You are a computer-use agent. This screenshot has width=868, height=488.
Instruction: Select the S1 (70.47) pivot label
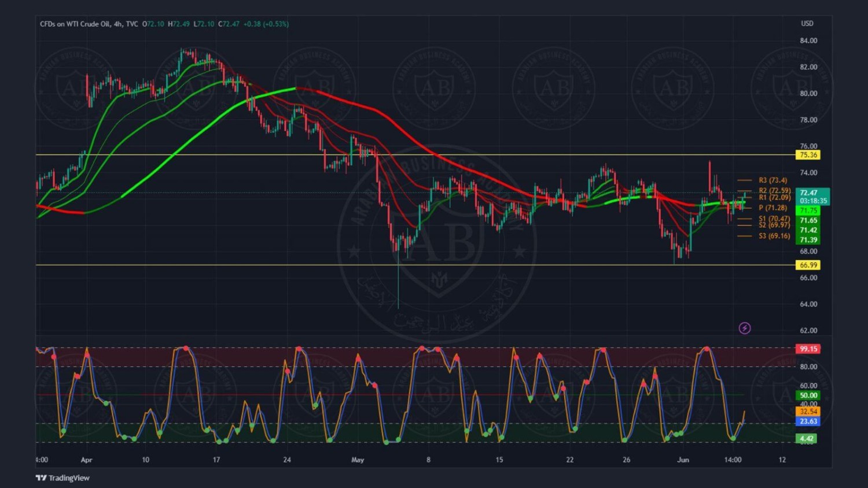[774, 219]
